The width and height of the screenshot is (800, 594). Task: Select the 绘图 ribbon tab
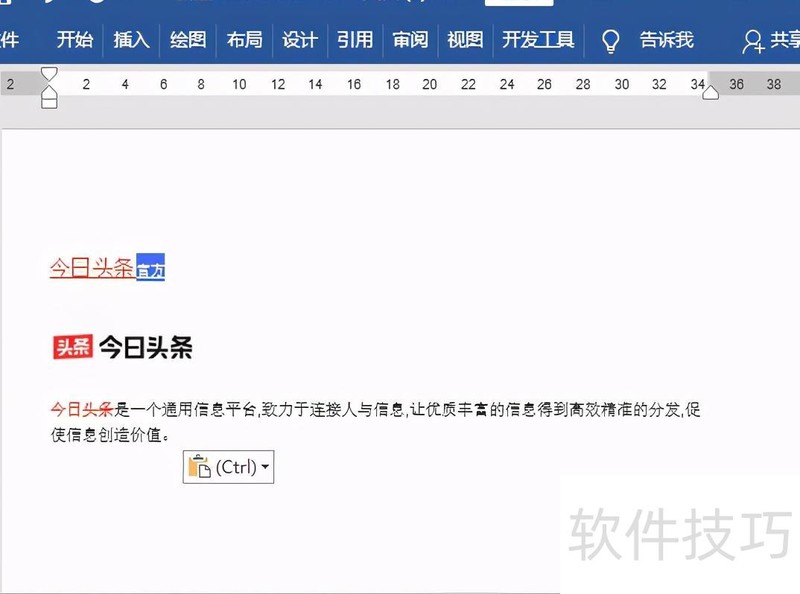point(188,40)
